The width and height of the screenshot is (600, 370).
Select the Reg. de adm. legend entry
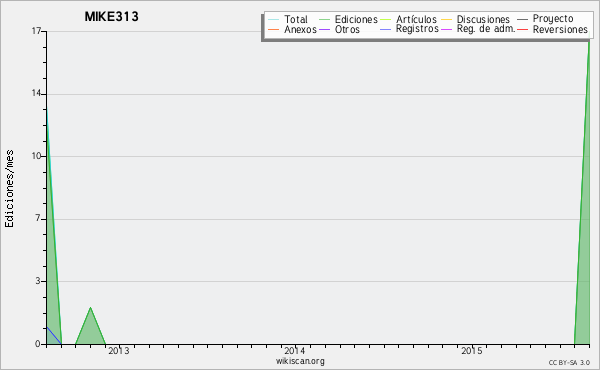pos(486,29)
